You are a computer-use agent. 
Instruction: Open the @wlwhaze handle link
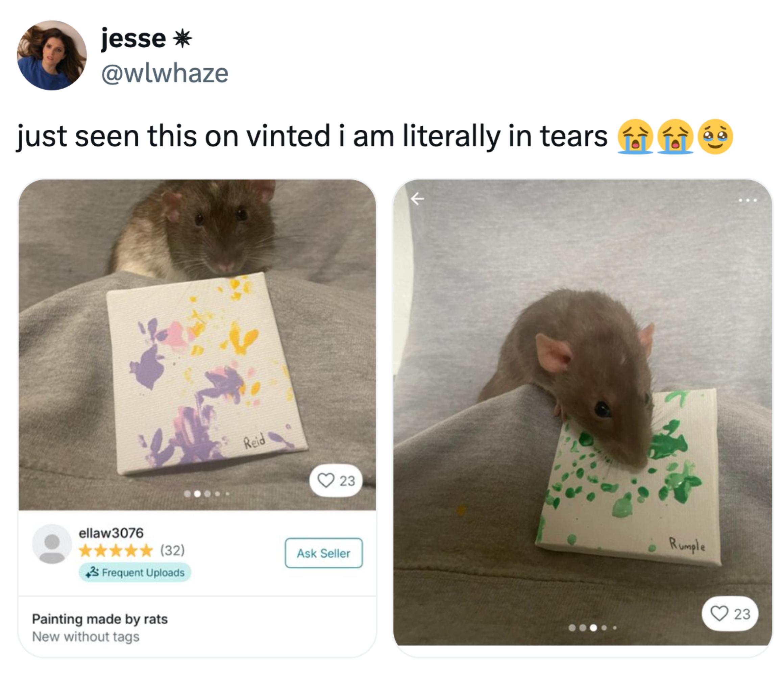(x=165, y=73)
